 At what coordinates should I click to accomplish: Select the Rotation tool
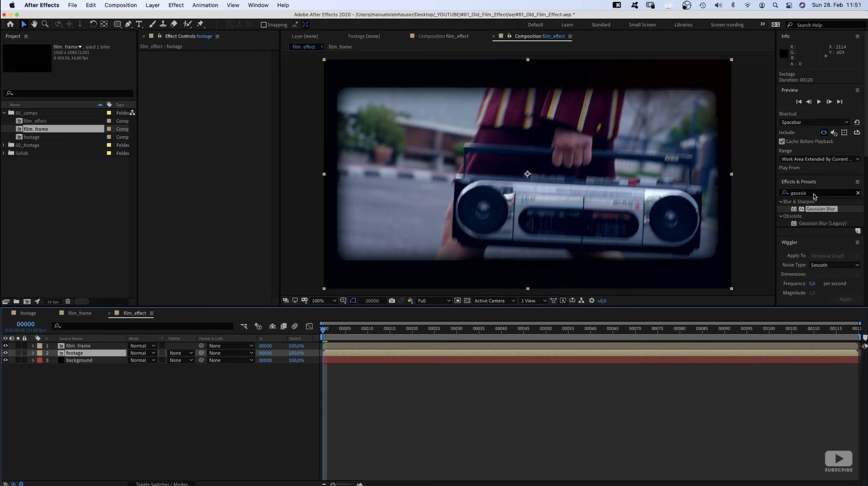94,24
